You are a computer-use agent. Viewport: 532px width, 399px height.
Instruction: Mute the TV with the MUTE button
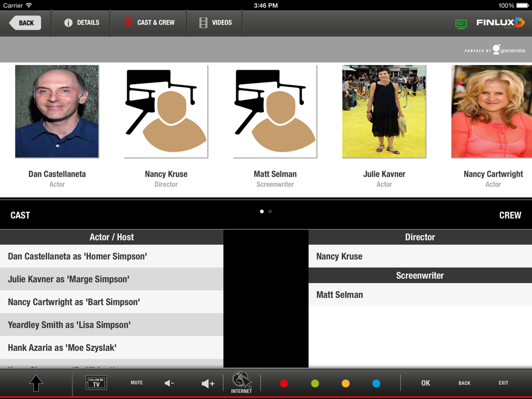tap(136, 383)
